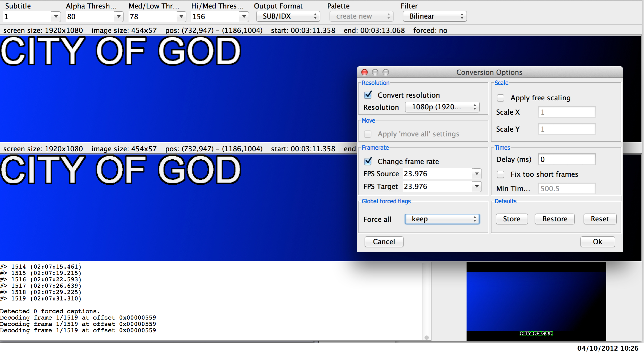644x353 pixels.
Task: Toggle the Apply 'move all' settings checkbox
Action: point(368,134)
